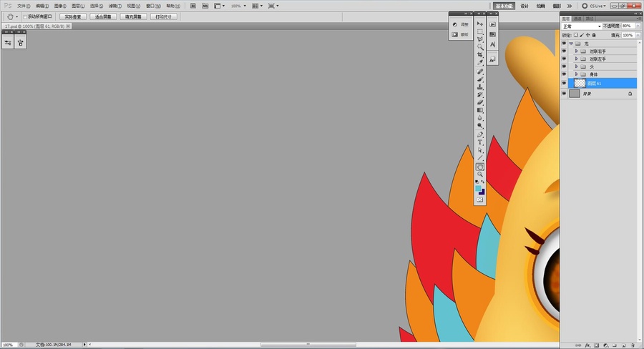Hide the 背景 layer
The image size is (644, 349).
pyautogui.click(x=564, y=94)
